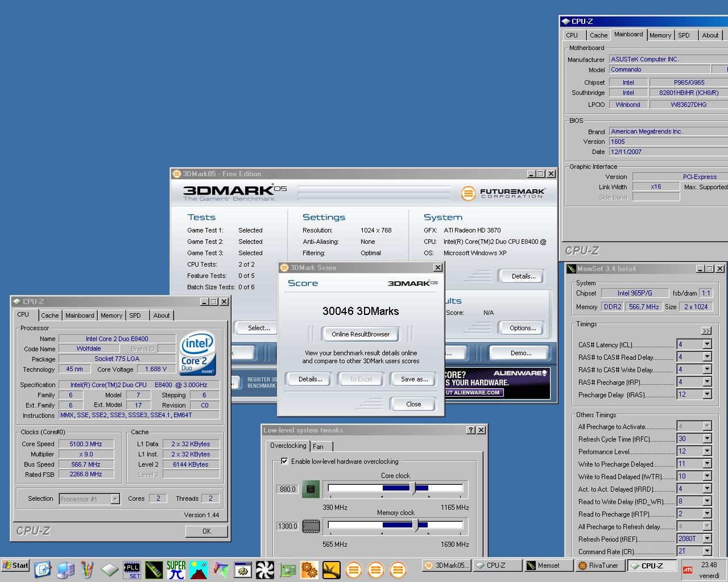Click the Memory clock slider handle
The width and height of the screenshot is (728, 582).
coord(416,525)
